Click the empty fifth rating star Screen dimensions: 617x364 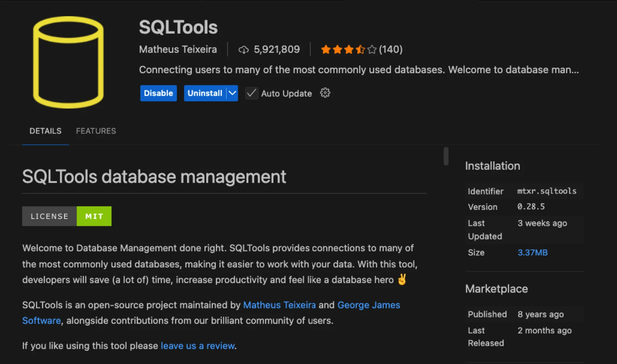(x=372, y=49)
